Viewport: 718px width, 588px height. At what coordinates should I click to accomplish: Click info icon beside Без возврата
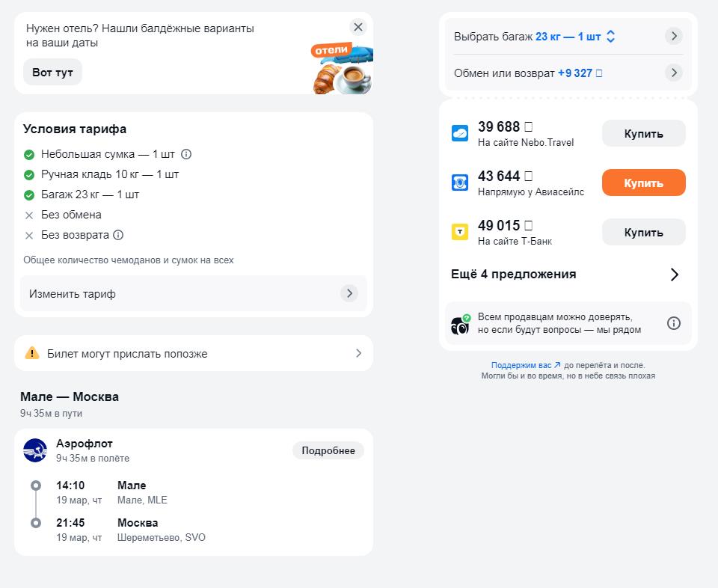pos(118,235)
